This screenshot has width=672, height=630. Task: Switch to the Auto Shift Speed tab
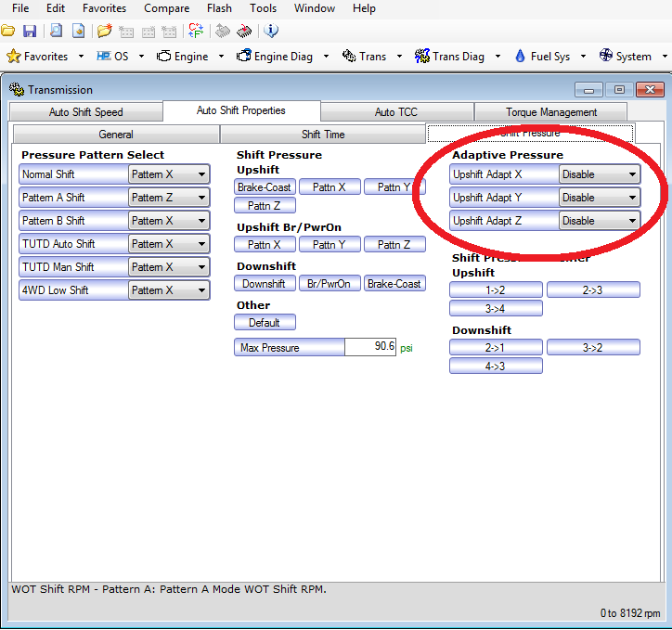pos(85,111)
